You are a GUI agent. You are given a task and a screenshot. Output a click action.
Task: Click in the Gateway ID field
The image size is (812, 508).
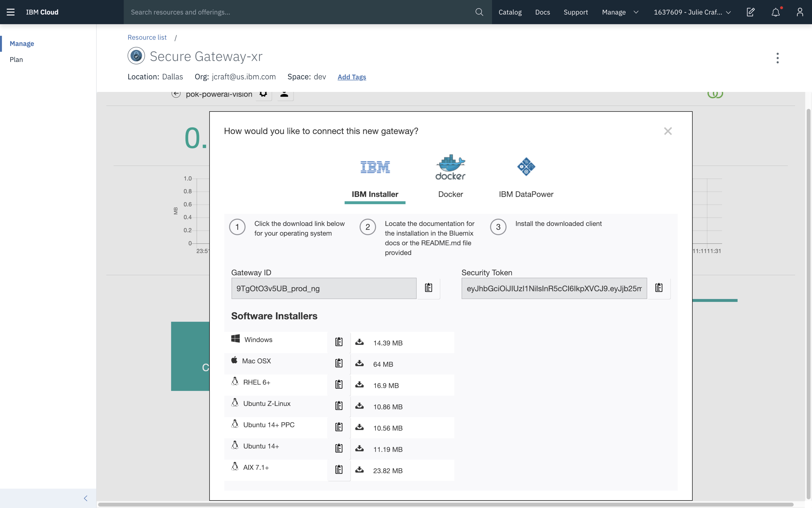coord(324,288)
